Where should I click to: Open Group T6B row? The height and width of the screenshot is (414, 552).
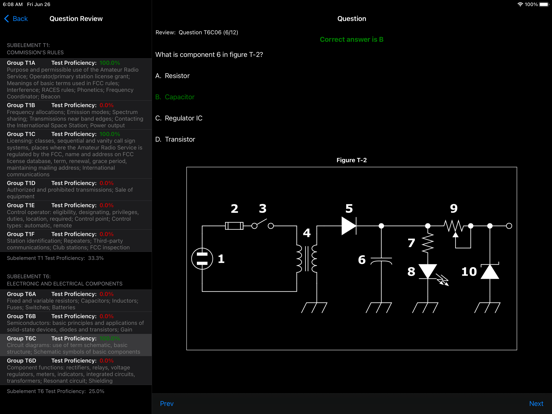(76, 323)
